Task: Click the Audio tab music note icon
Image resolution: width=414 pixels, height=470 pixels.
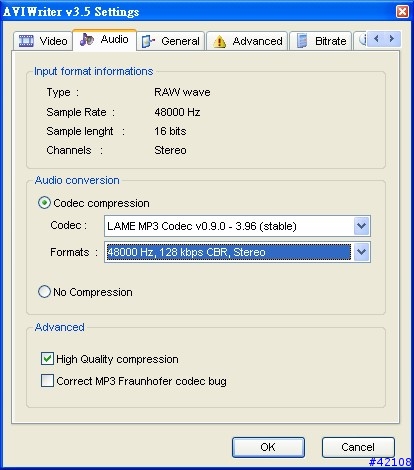Action: 87,39
